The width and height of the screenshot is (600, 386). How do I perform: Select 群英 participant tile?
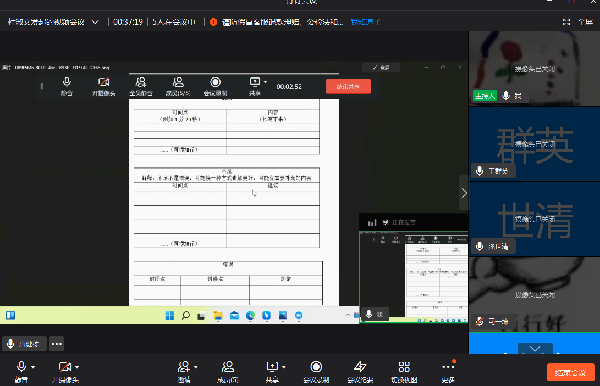point(534,144)
